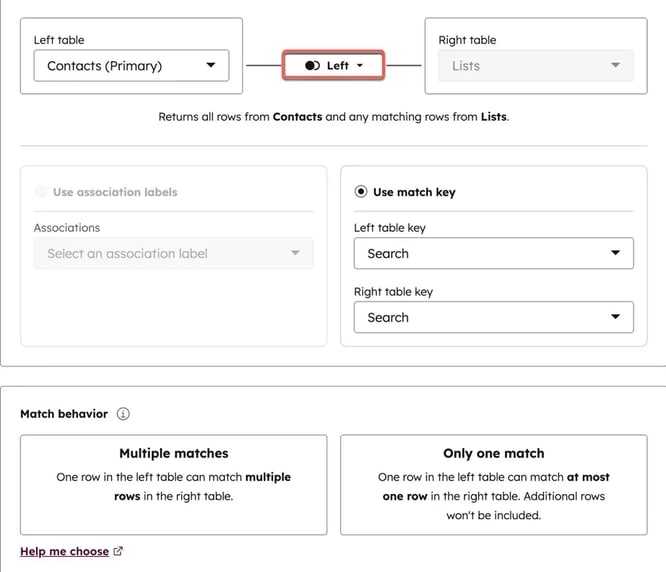666x572 pixels.
Task: Click the join type icon in the Left button
Action: (312, 66)
